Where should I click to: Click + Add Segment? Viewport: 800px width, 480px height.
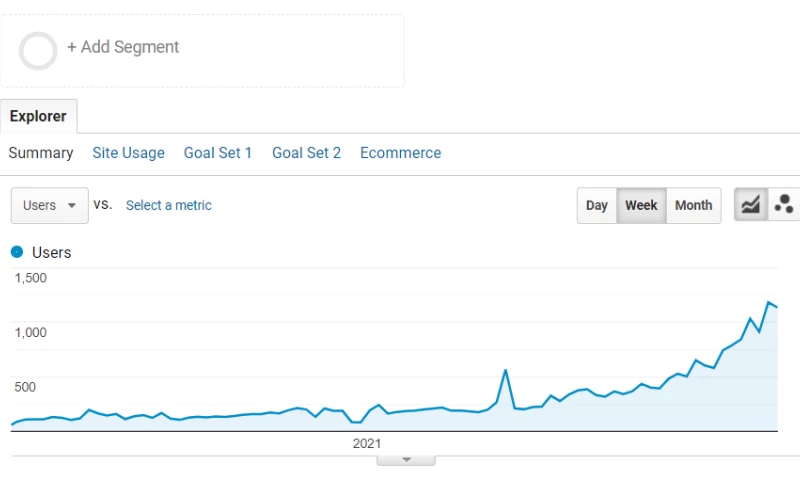pos(123,47)
